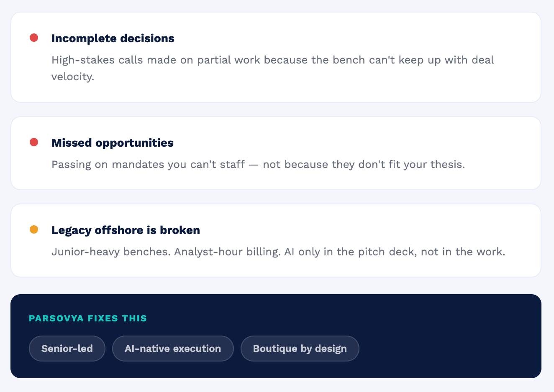Viewport: 554px width, 392px height.
Task: Select the Senior-led pill
Action: 67,349
